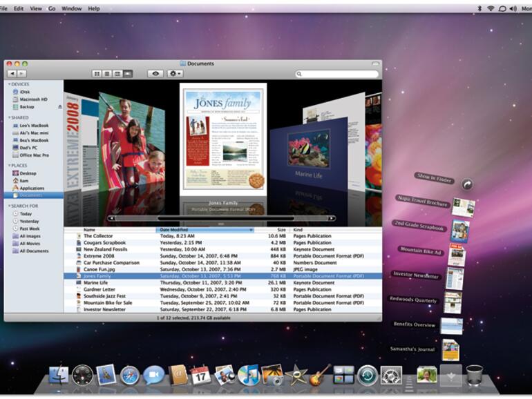The width and height of the screenshot is (532, 399).
Task: Click the Show in Finder arrow
Action: coord(467,184)
